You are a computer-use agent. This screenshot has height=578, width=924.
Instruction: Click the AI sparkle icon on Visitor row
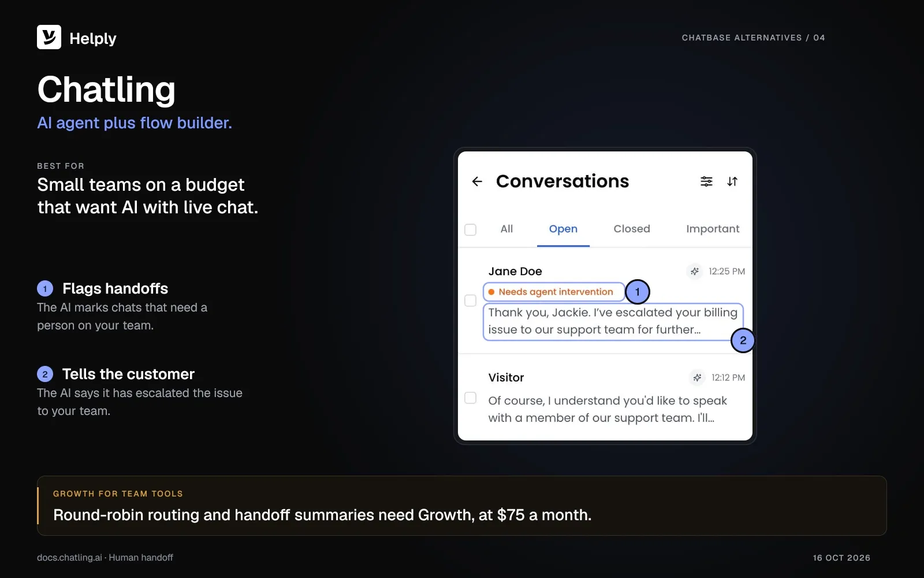pyautogui.click(x=698, y=377)
